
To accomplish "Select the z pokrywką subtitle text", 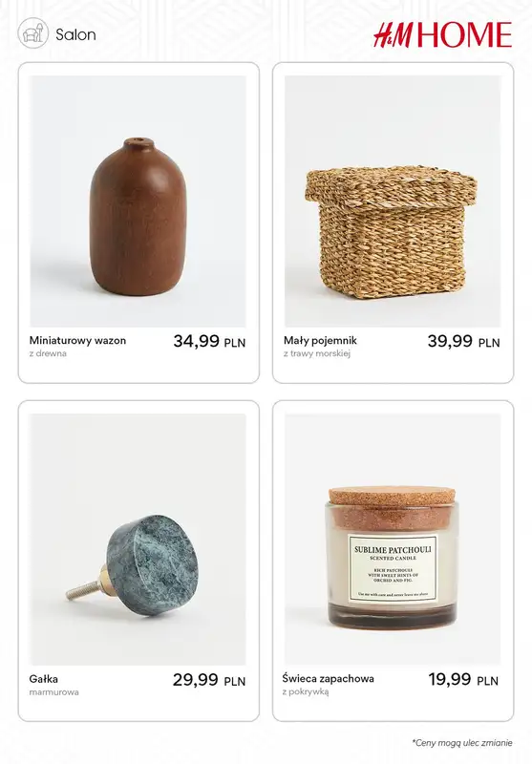I will click(x=306, y=691).
